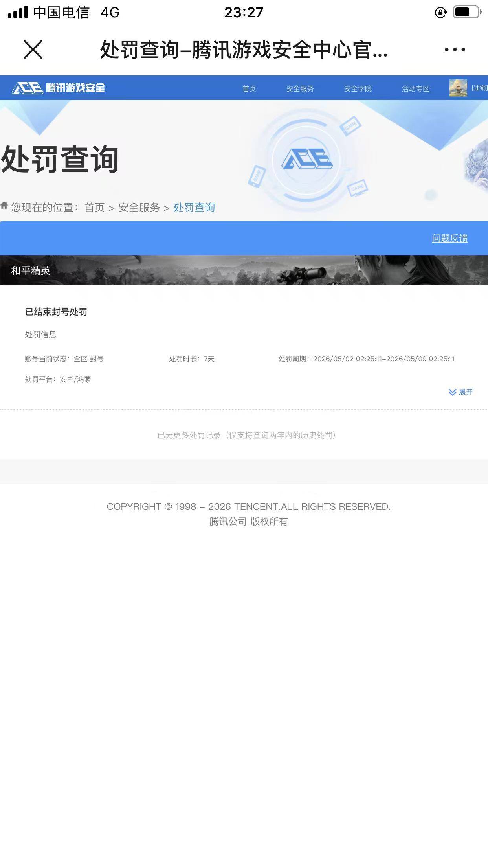Open the 安全服务 navigation item
488x868 pixels.
pyautogui.click(x=300, y=88)
